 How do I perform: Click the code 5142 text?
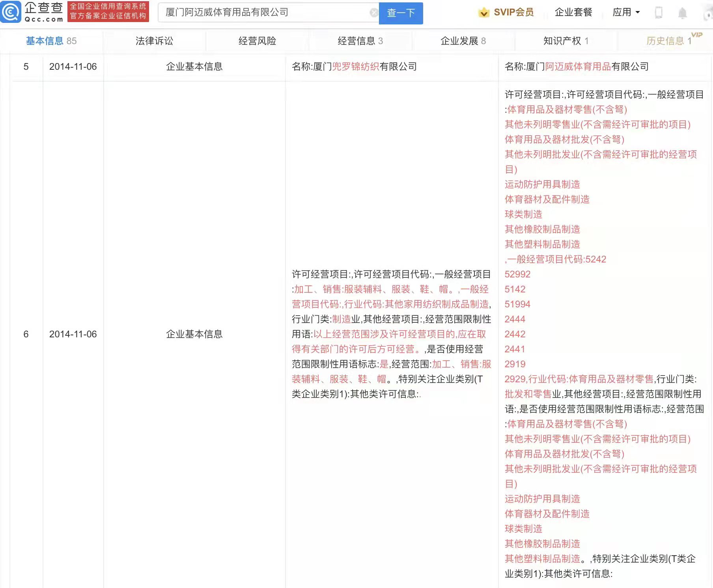point(515,289)
